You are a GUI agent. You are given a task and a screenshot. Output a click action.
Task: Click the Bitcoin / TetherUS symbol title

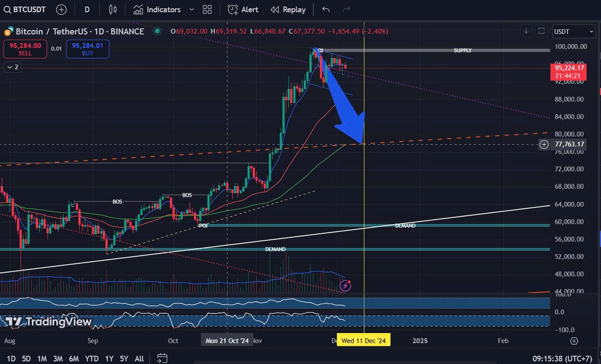click(x=80, y=32)
